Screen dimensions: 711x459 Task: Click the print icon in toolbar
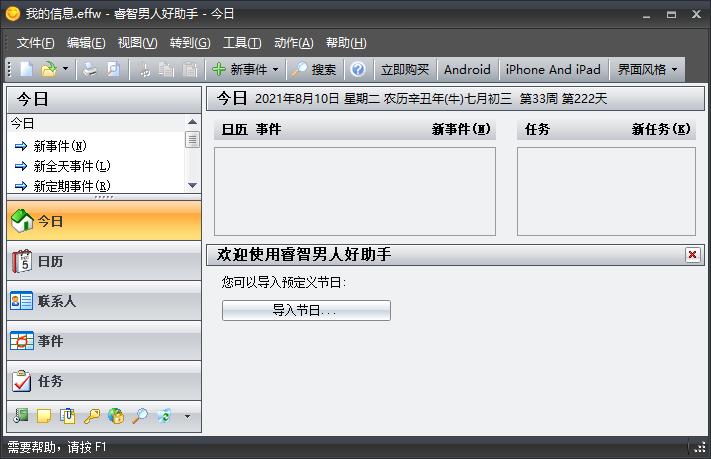[90, 70]
